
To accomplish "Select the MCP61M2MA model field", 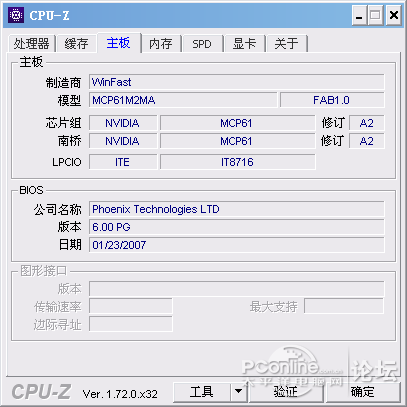I will (x=183, y=100).
